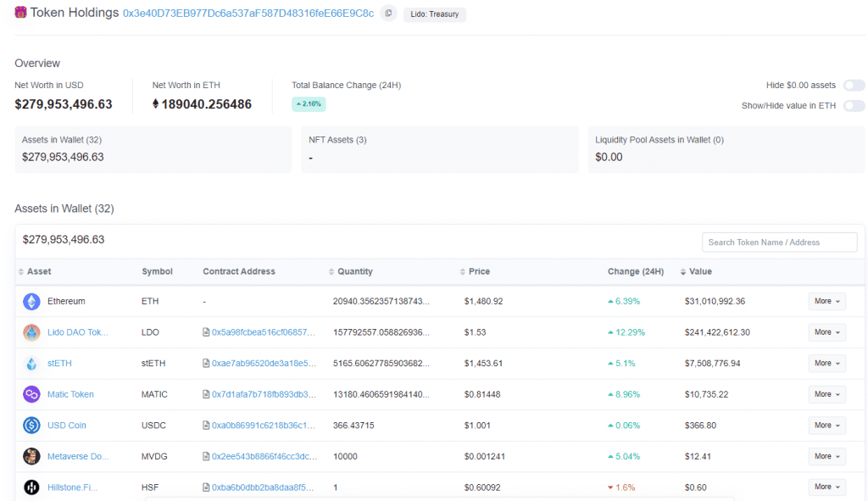The height and width of the screenshot is (501, 868).
Task: Click the $241,422,612.30 value cell
Action: point(717,332)
